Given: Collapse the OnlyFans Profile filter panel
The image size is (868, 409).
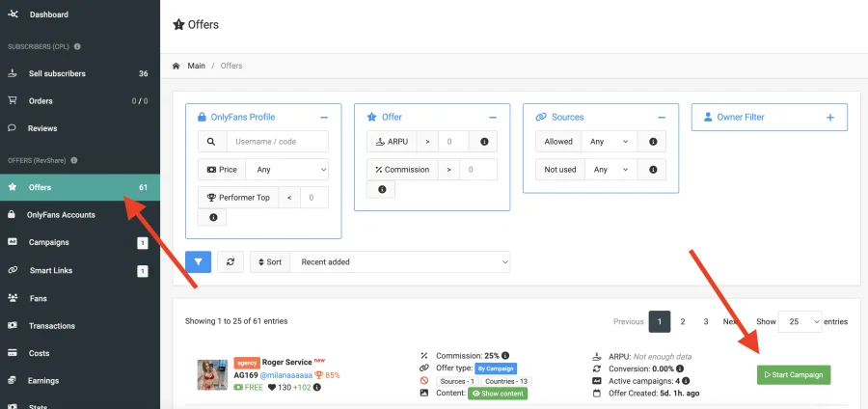Looking at the screenshot, I should pos(324,117).
